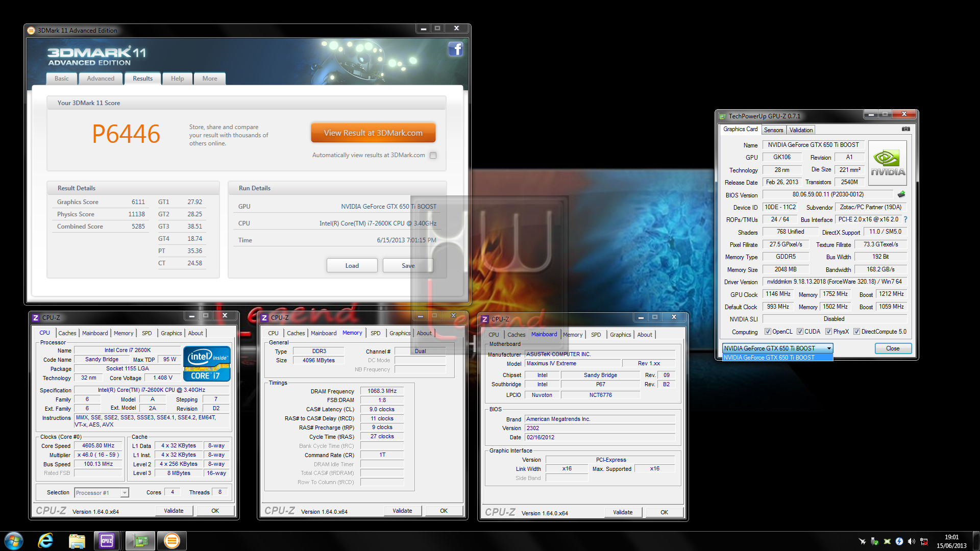This screenshot has width=980, height=551.
Task: Click the Mainboard CPU-Z window title icon
Action: [485, 319]
